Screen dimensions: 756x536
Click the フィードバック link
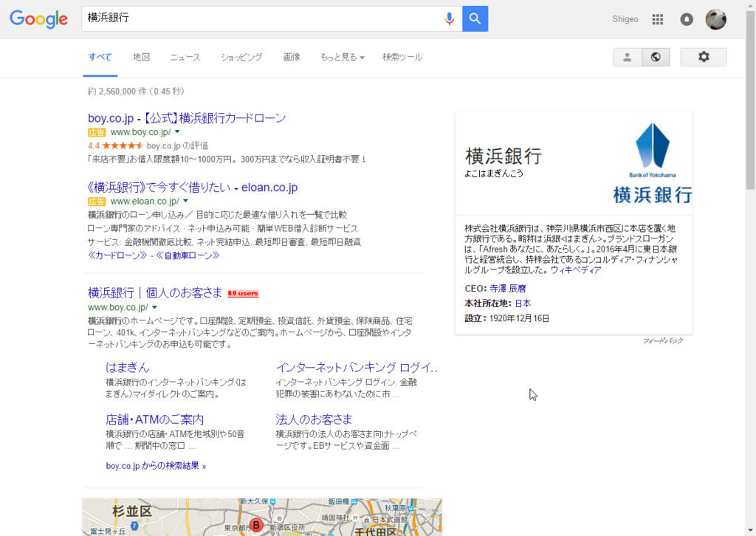click(x=663, y=341)
